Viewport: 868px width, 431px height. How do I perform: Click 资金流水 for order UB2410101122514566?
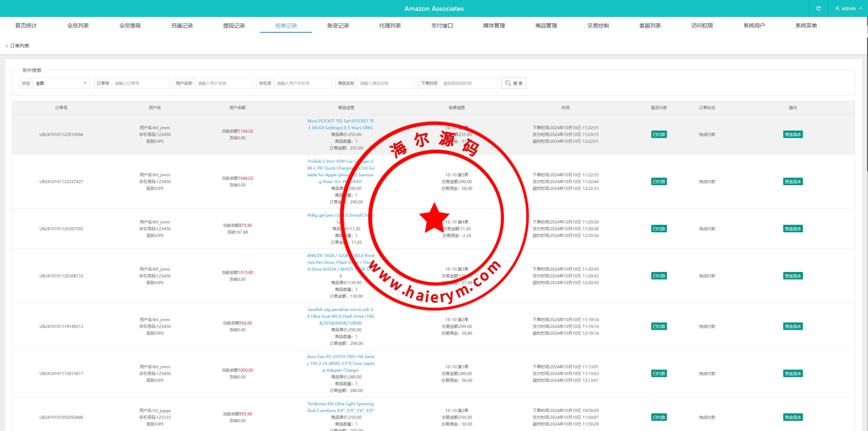pos(792,135)
